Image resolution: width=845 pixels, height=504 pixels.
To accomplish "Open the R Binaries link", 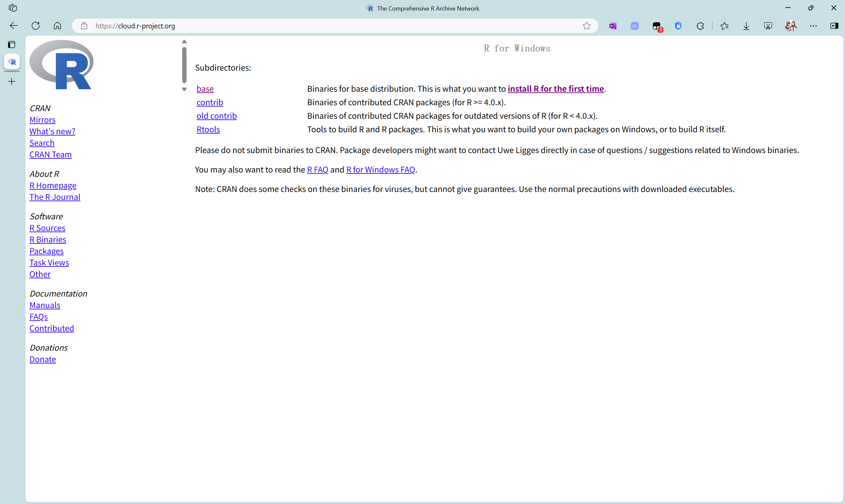I will [48, 239].
